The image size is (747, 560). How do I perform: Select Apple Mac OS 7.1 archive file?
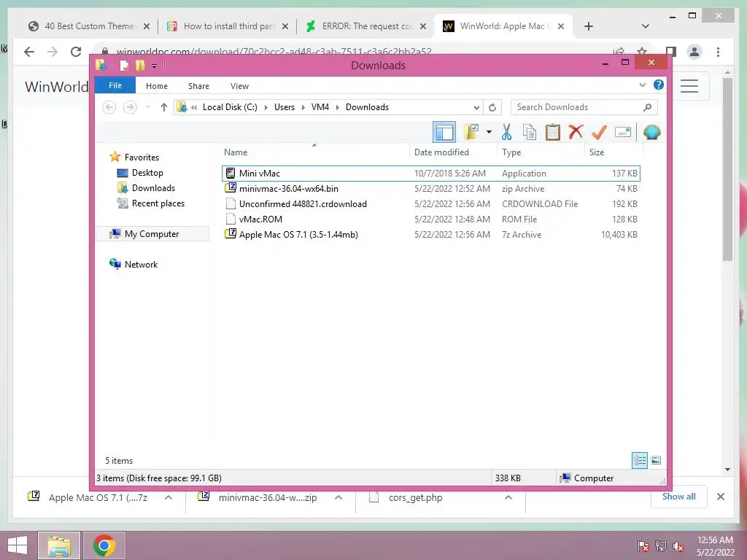430,234
